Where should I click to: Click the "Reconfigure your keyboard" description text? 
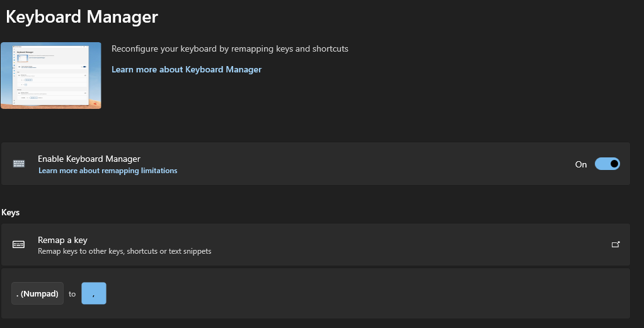tap(229, 48)
